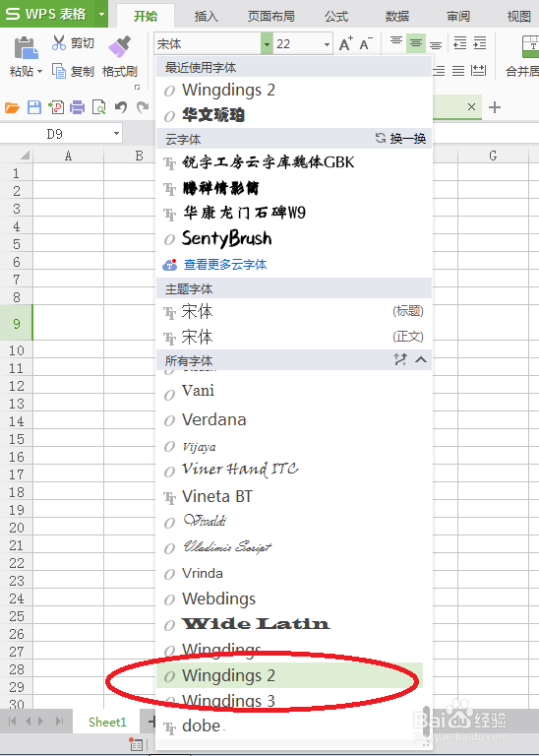539x756 pixels.
Task: Select cloud font 锐字工房云字库魏体GBK
Action: 294,162
